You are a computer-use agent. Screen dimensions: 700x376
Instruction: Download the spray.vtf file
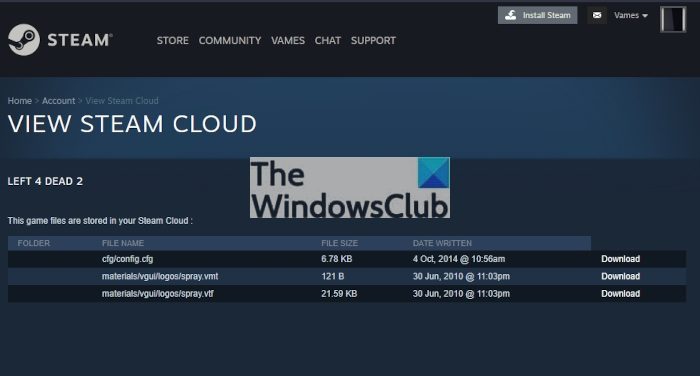tap(621, 294)
